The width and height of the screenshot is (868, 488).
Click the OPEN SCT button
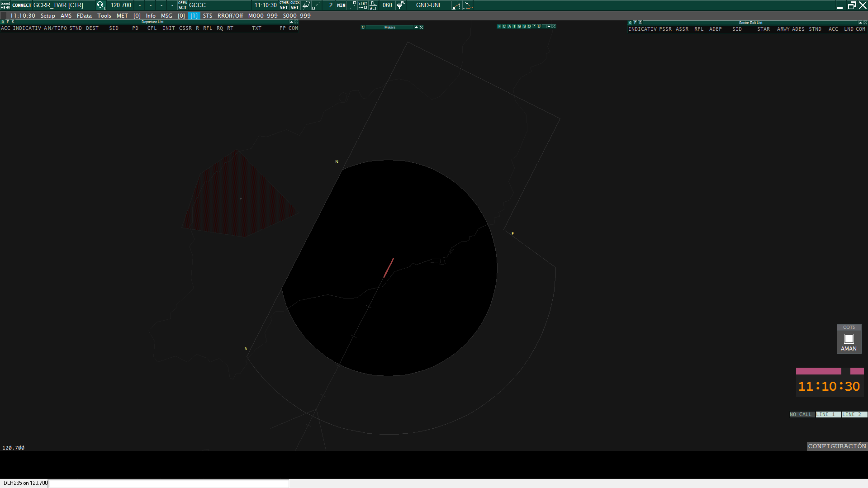(182, 5)
